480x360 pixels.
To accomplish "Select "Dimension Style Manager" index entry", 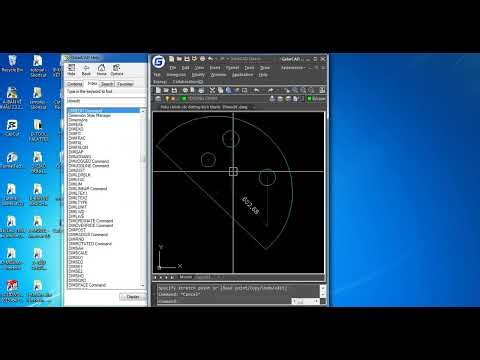I will click(x=89, y=115).
